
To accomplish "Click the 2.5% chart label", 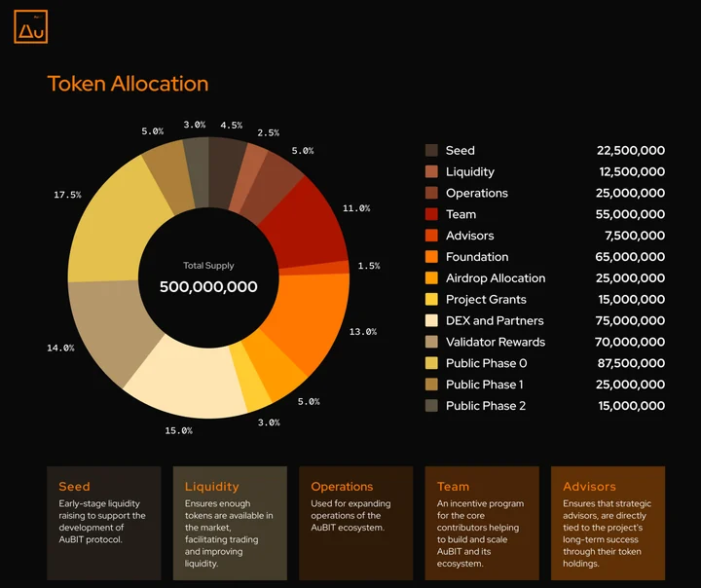I will click(x=268, y=132).
